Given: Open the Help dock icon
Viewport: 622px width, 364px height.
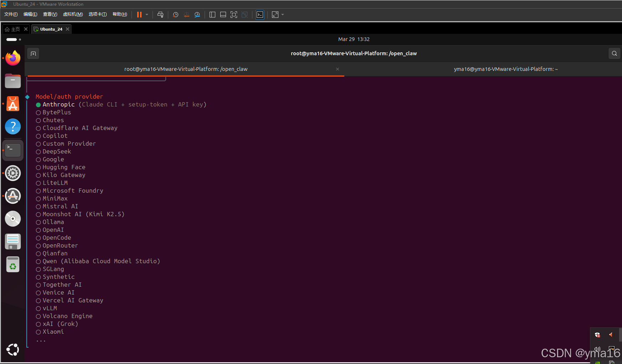Looking at the screenshot, I should [x=13, y=126].
